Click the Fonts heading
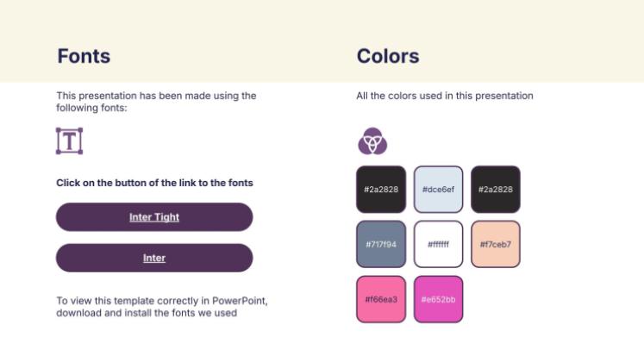 coord(84,57)
